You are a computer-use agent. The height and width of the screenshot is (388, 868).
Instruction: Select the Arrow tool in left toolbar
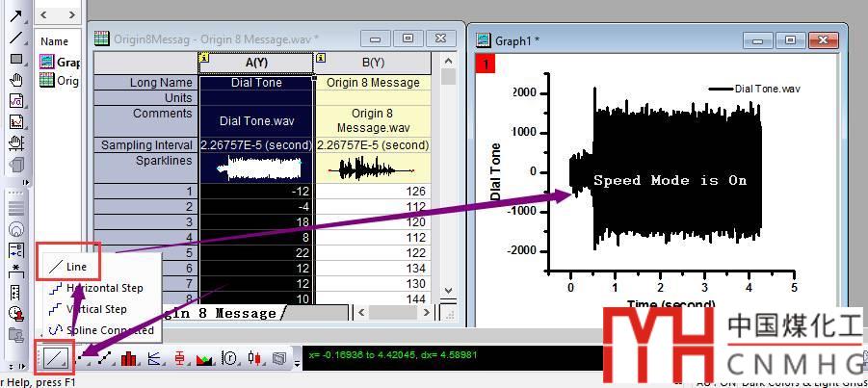(15, 16)
